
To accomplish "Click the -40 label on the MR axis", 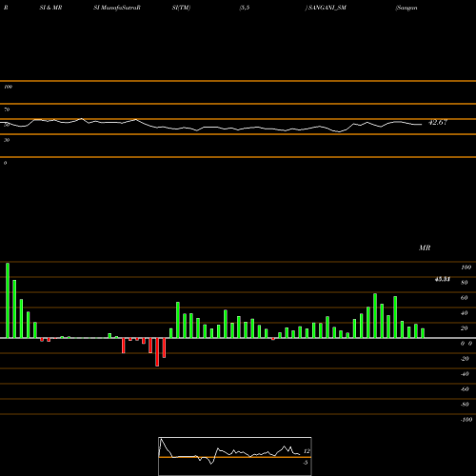I will point(465,374).
